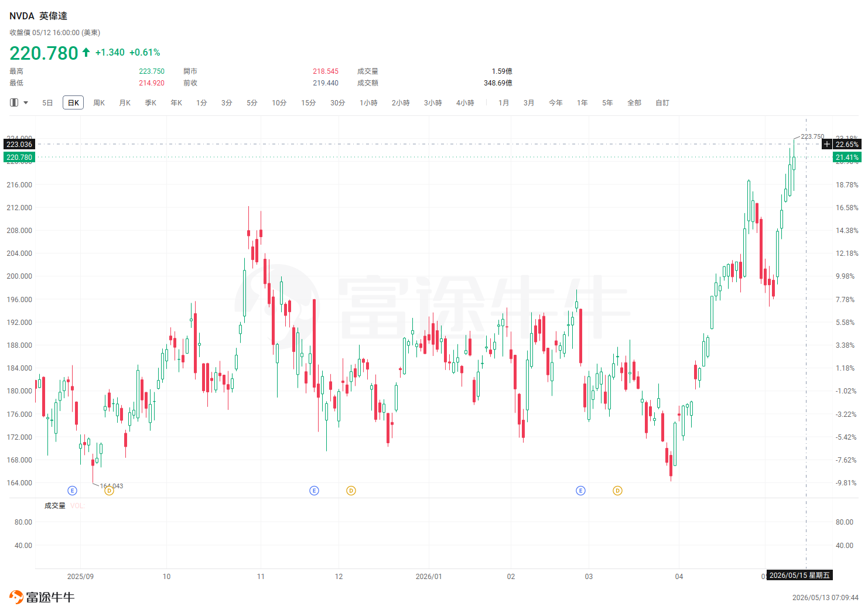Choose the 3分 interval
868x613 pixels.
[227, 103]
